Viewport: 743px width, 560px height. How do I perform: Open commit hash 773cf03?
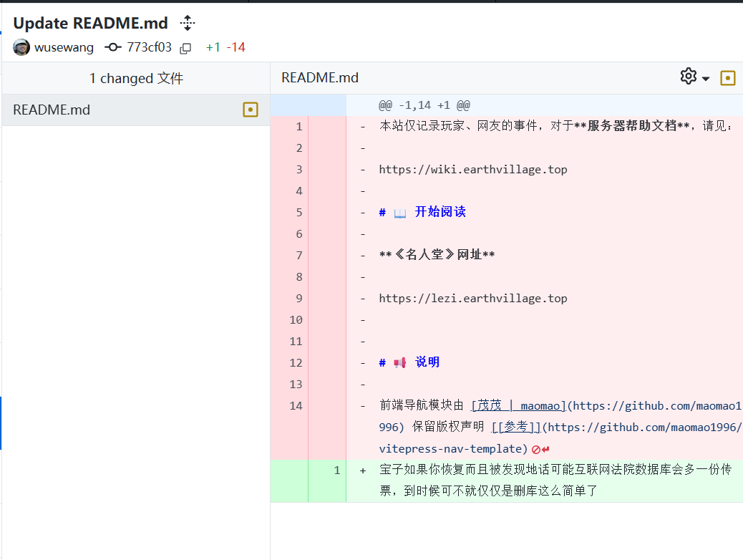149,47
